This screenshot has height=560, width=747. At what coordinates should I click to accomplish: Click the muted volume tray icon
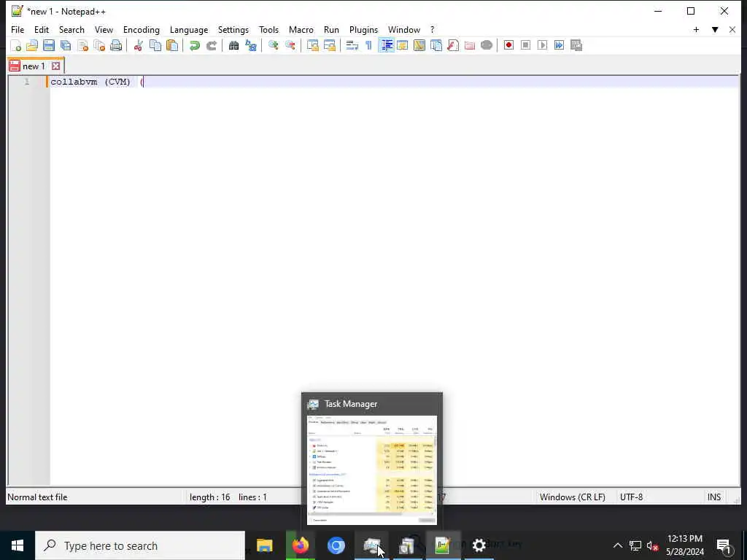coord(653,545)
